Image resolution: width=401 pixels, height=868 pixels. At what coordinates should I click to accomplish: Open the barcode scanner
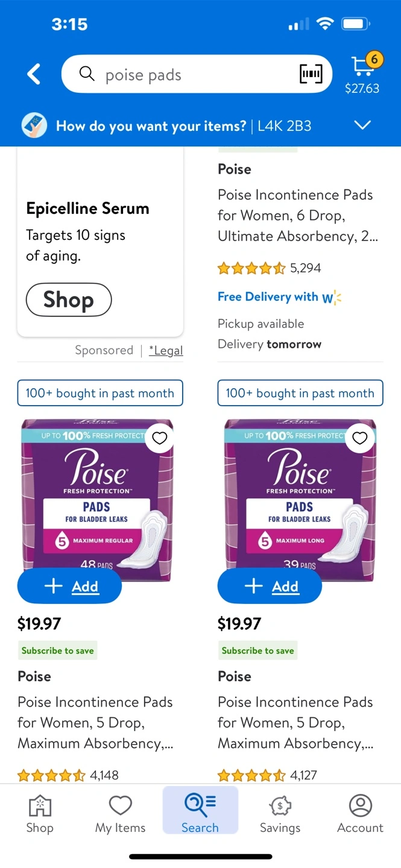[311, 74]
